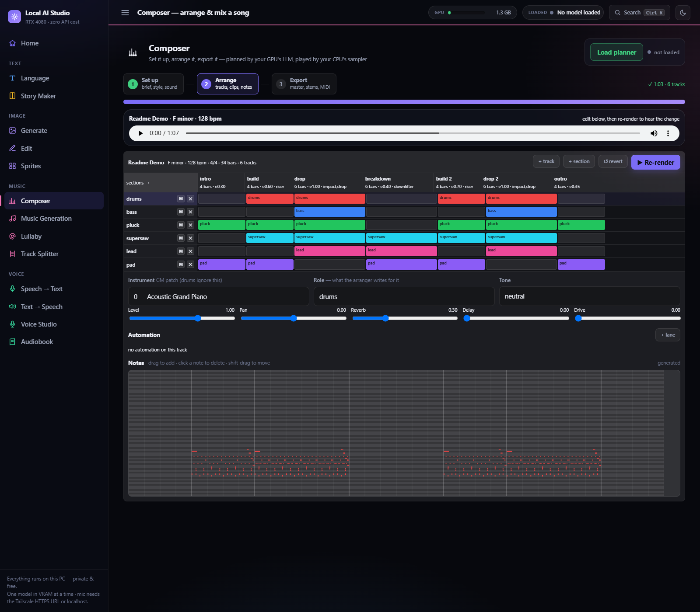Open the Audiobook page
The image size is (700, 612).
[54, 342]
